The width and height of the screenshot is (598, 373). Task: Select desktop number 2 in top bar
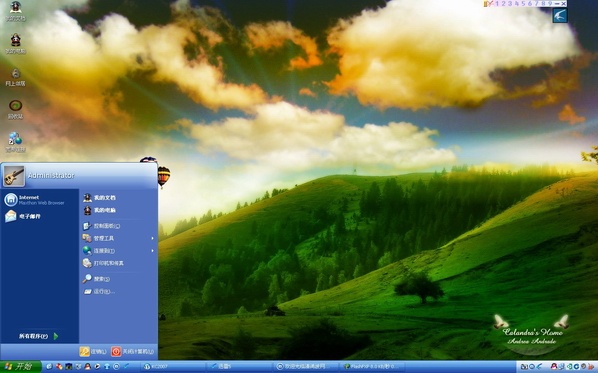click(x=503, y=4)
